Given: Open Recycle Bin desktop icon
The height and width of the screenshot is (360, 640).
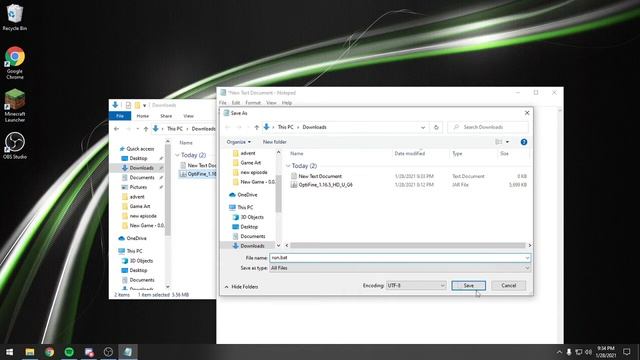Looking at the screenshot, I should click(15, 17).
